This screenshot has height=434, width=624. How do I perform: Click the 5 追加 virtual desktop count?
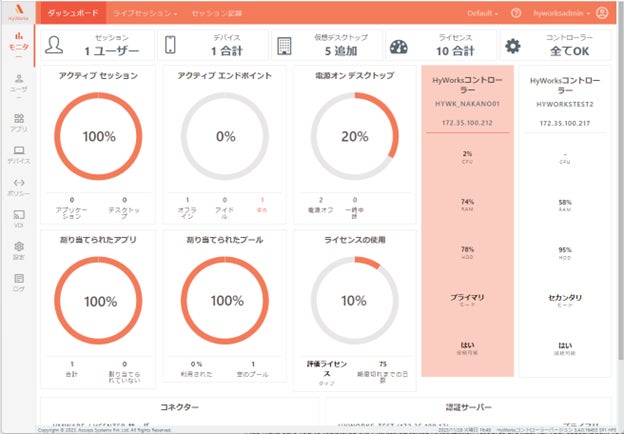point(341,51)
